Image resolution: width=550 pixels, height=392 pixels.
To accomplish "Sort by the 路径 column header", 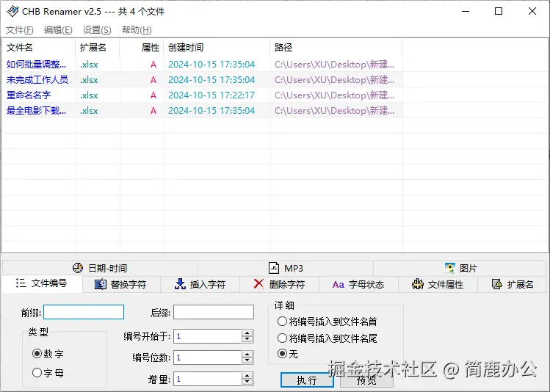I will tap(336, 47).
